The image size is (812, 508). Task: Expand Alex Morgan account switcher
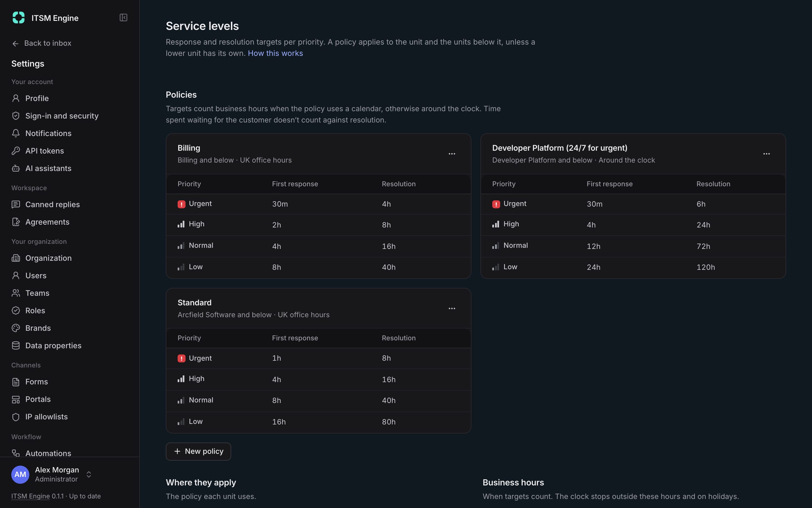[x=89, y=474]
